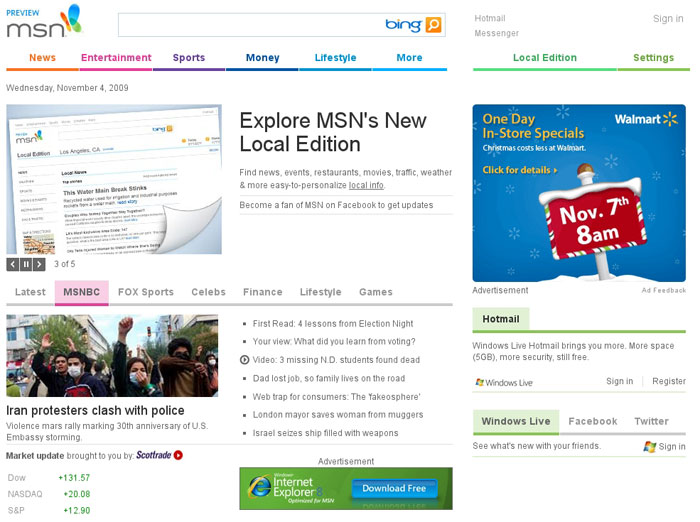Switch to the Finance tab
The image size is (700, 522).
[x=262, y=292]
